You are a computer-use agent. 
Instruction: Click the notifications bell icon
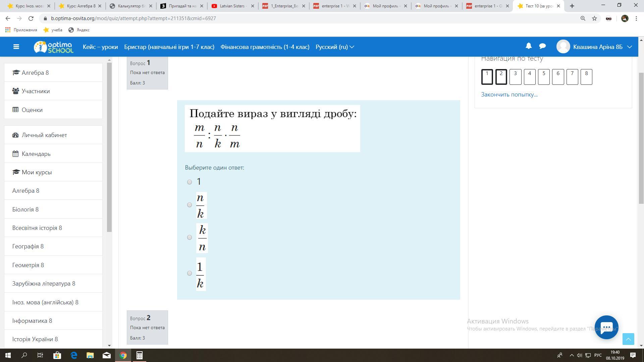529,46
